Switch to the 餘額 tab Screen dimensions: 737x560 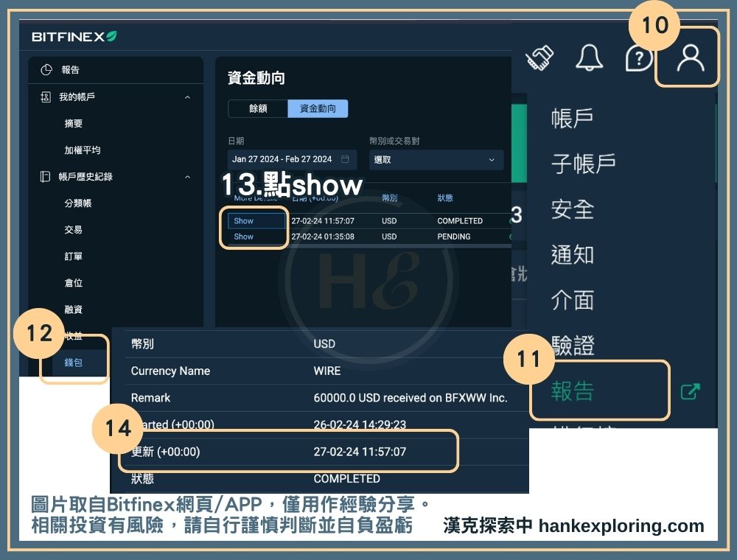pyautogui.click(x=258, y=108)
